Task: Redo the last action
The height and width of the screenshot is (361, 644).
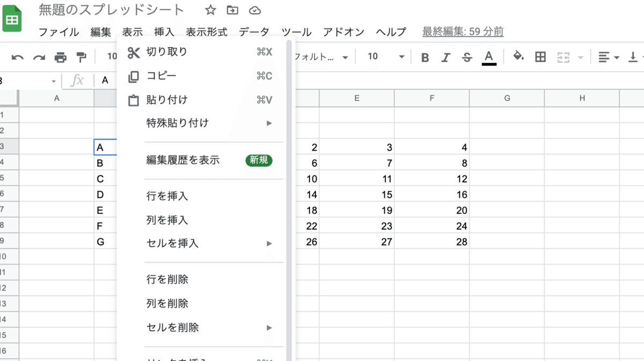Action: 39,56
